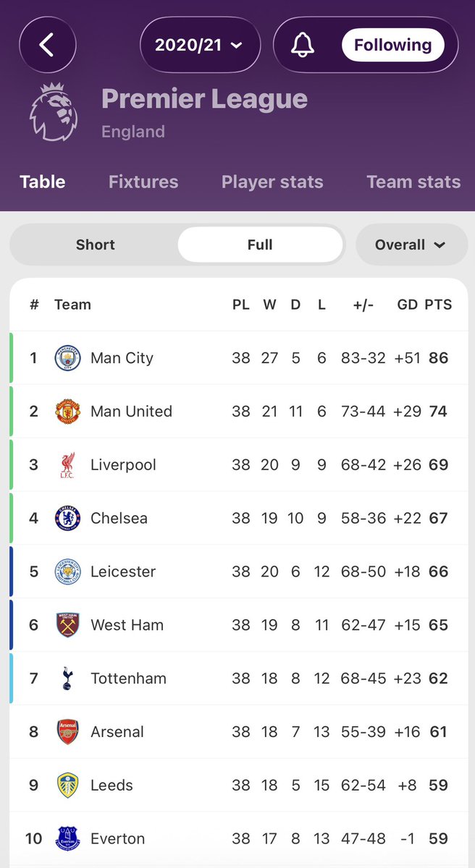This screenshot has width=475, height=868.
Task: Select the Full table view
Action: coord(260,244)
